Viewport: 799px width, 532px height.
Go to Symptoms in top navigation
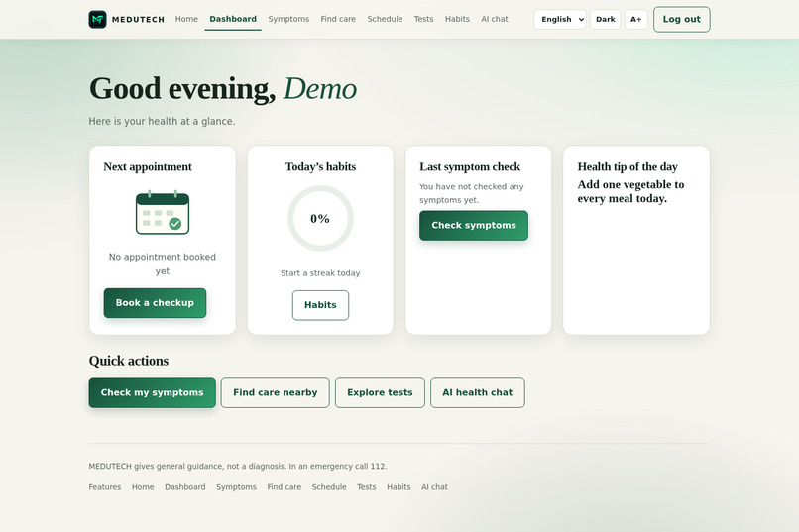288,19
